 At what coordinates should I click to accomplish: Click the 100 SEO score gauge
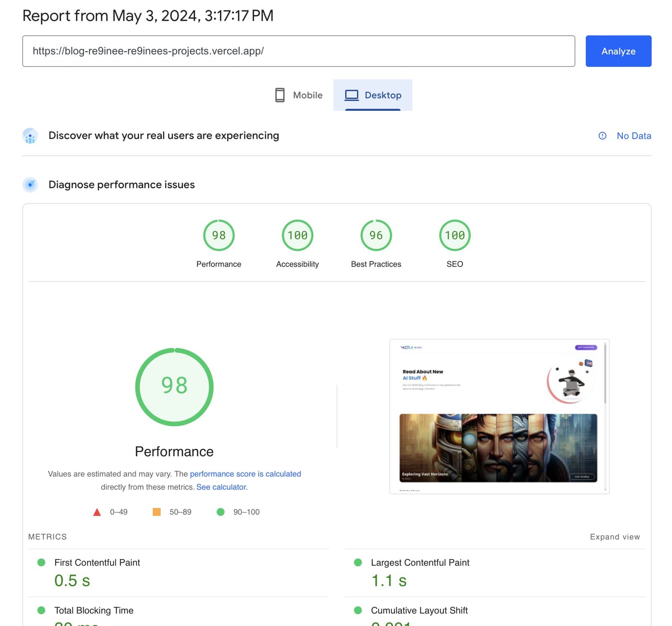(x=455, y=235)
